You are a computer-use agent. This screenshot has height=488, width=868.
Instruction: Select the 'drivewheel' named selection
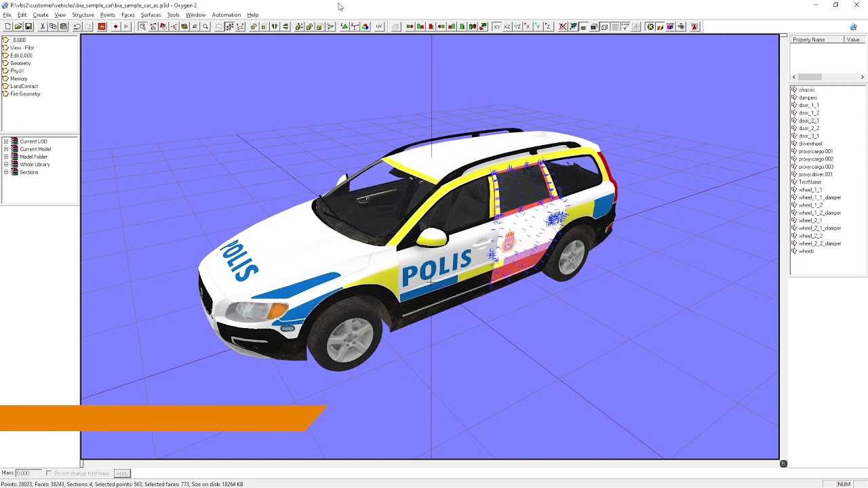810,144
